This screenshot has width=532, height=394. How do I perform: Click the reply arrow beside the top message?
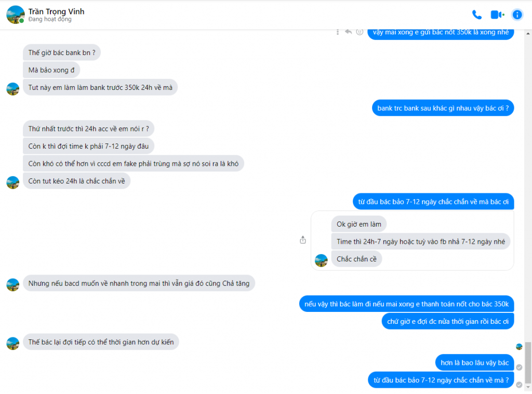tap(349, 32)
